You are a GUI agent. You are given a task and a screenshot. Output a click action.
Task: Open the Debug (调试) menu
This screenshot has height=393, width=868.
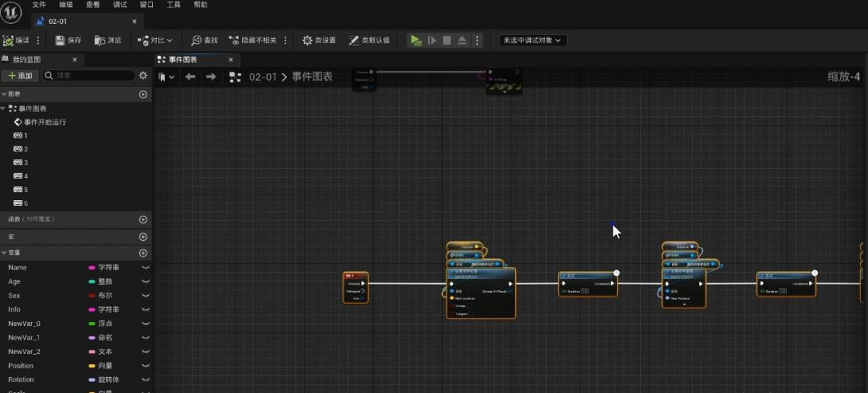[119, 5]
